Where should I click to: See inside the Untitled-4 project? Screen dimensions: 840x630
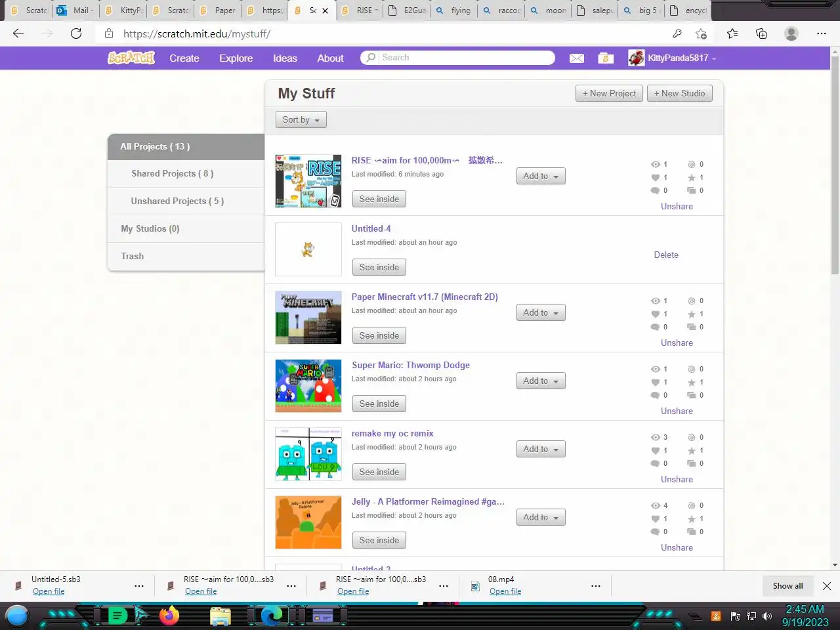coord(379,267)
